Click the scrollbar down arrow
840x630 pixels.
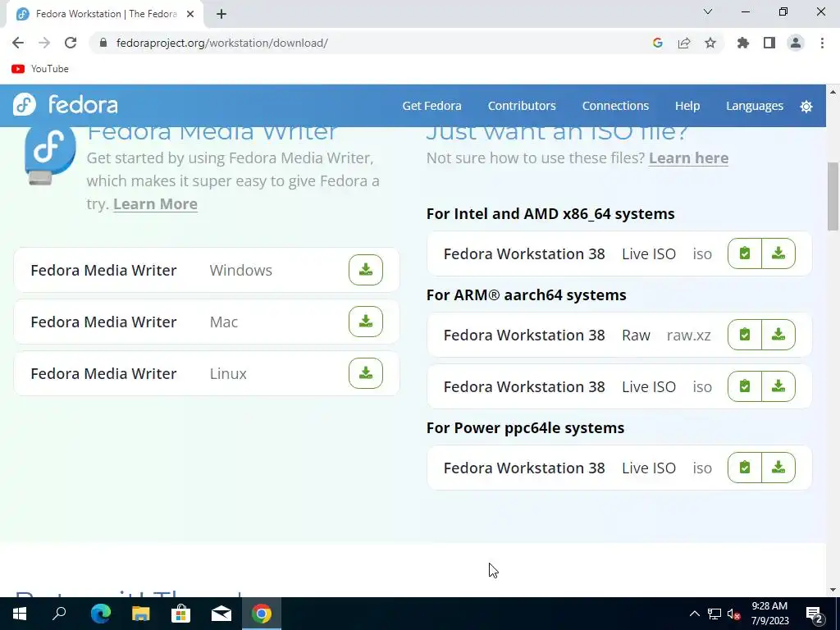[833, 590]
